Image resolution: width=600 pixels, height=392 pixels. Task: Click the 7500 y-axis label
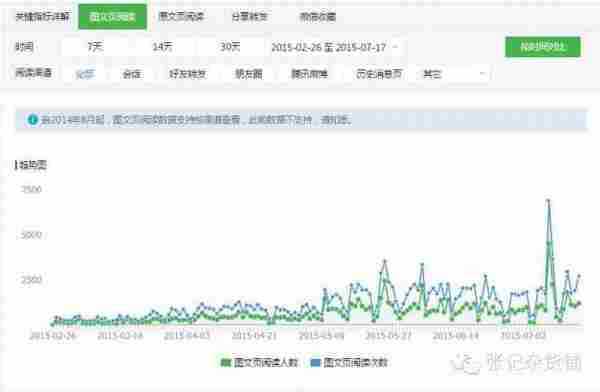[31, 189]
